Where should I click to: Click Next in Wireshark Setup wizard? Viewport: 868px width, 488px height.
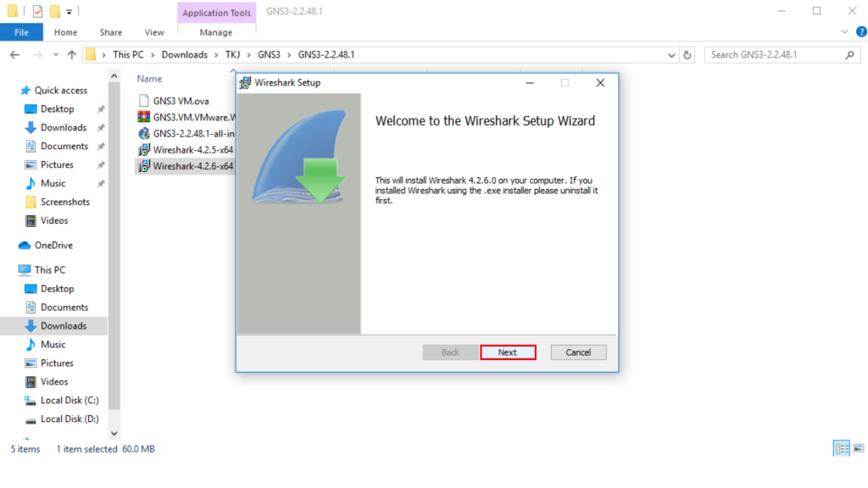[x=507, y=352]
